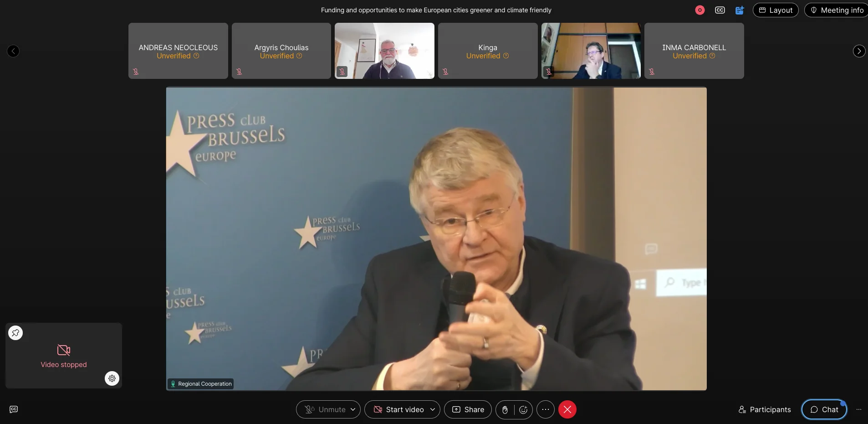Viewport: 868px width, 424px height.
Task: Show next participants with the right arrow
Action: pyautogui.click(x=859, y=51)
